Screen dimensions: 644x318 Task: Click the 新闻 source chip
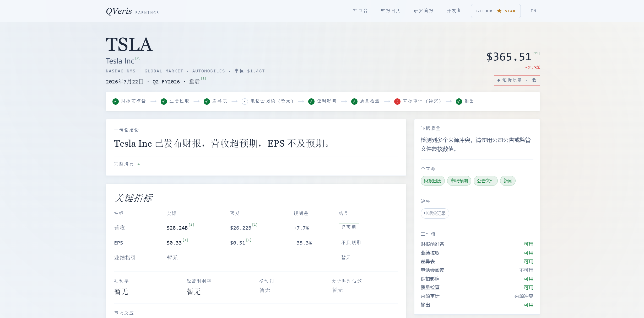(508, 181)
